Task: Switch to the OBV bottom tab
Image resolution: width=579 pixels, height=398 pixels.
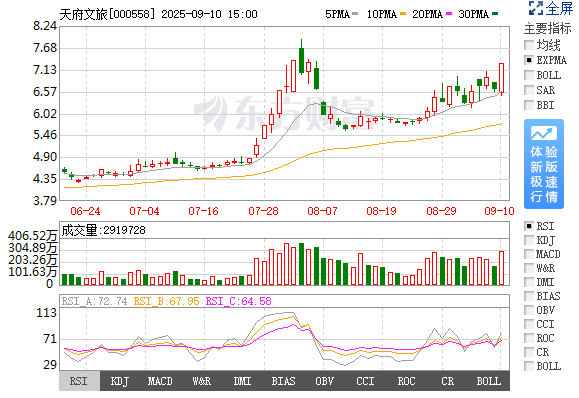Action: pyautogui.click(x=325, y=381)
